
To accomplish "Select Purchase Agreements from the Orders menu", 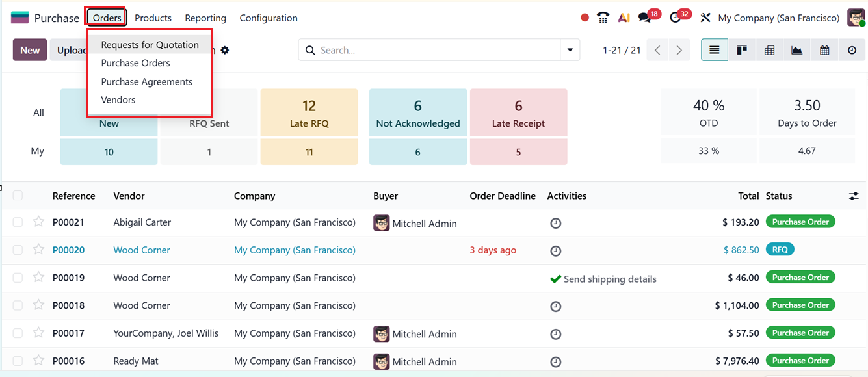I will click(x=146, y=81).
